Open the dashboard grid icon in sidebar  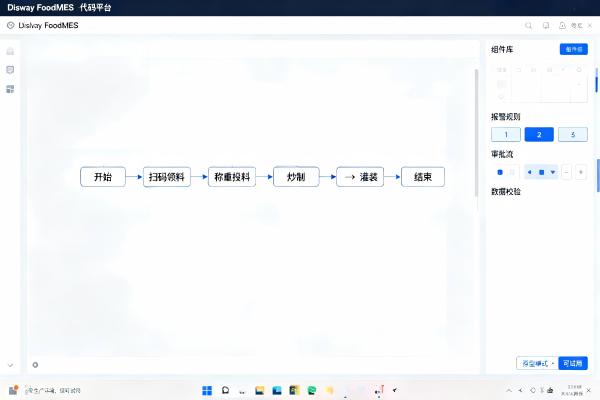(10, 89)
